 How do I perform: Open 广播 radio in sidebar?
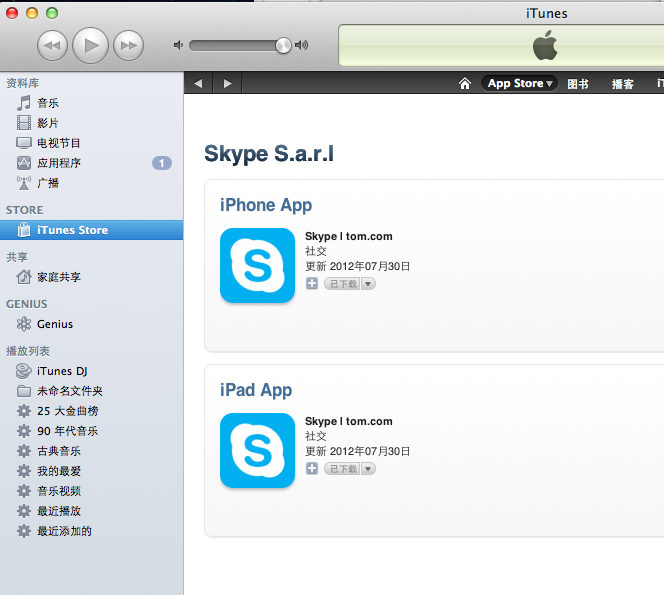point(91,183)
